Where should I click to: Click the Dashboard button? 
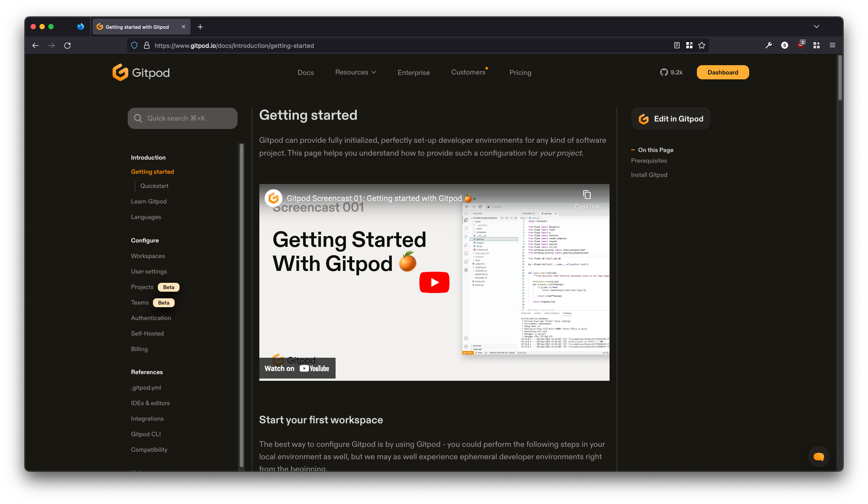[x=723, y=72]
